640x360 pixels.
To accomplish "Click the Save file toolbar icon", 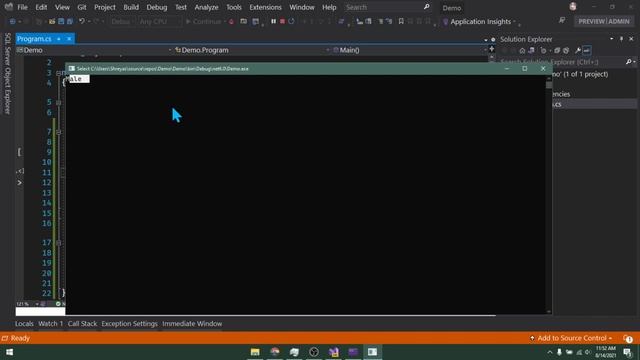I will 61,21.
